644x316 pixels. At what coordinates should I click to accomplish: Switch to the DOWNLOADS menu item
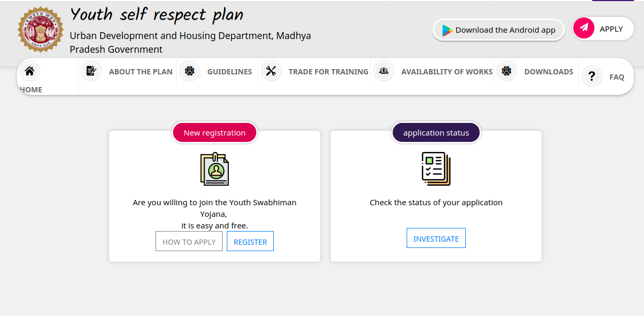click(549, 71)
